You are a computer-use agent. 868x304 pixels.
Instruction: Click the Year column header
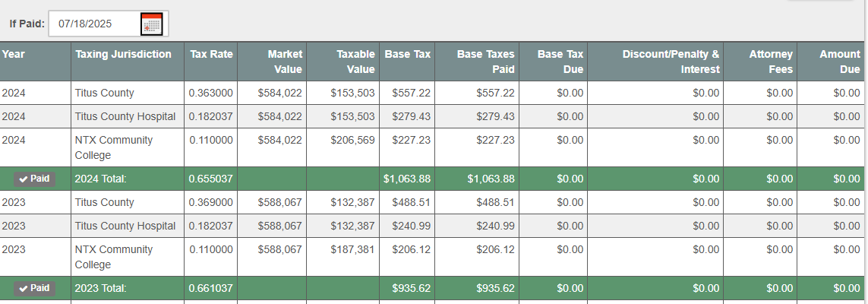tap(14, 54)
